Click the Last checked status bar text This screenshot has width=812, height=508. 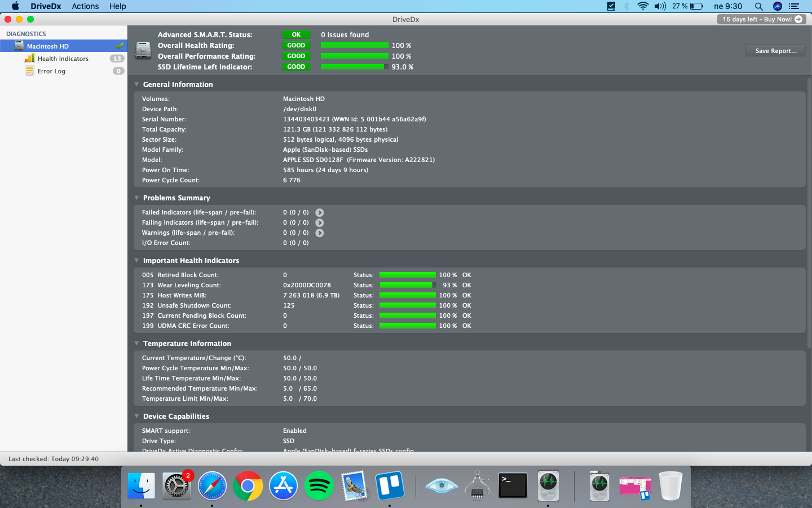pos(54,459)
